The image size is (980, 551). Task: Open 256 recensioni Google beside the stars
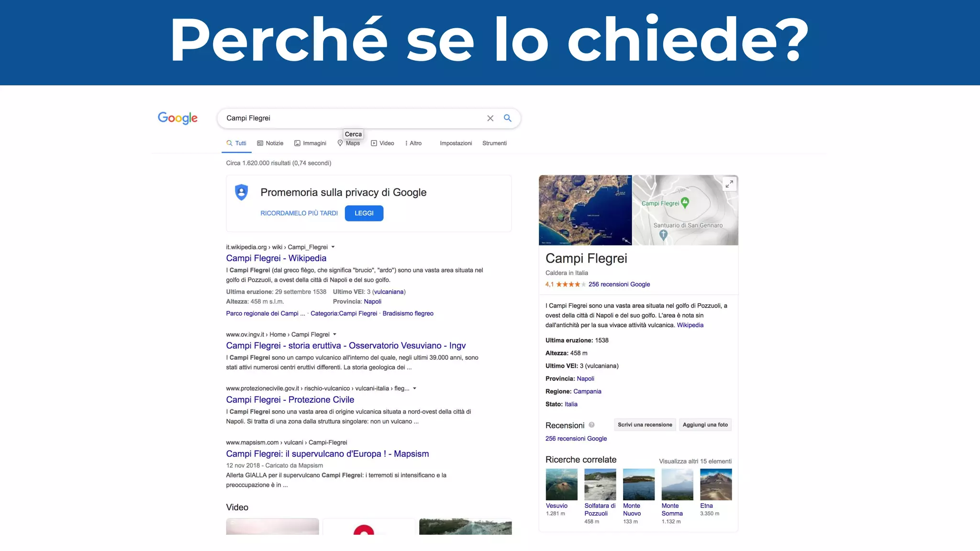point(619,284)
